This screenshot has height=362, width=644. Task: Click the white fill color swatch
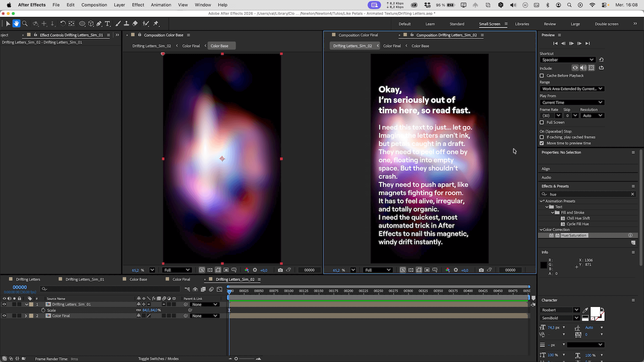tap(595, 312)
